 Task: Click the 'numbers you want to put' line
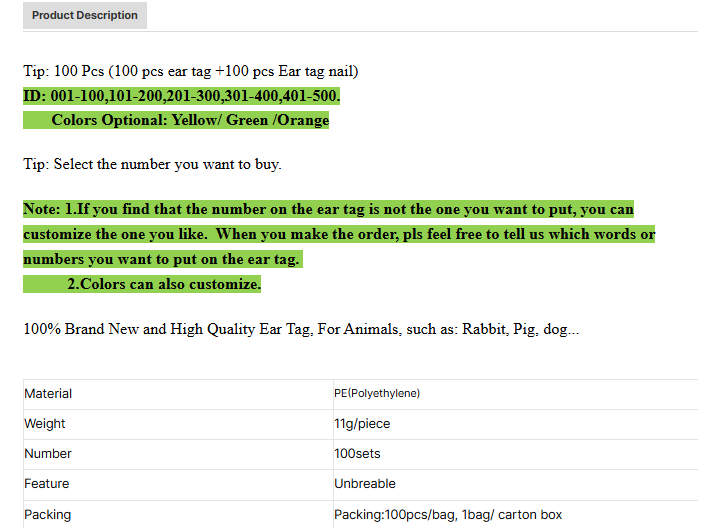(162, 259)
